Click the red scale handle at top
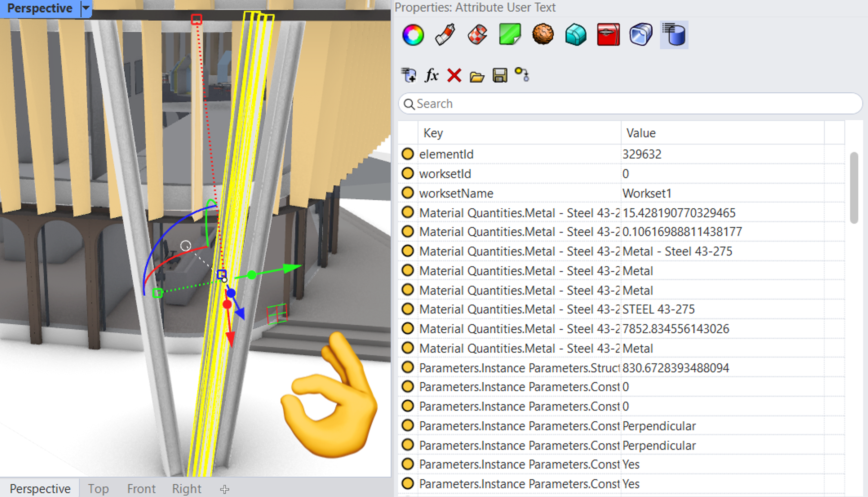The width and height of the screenshot is (868, 497). click(x=196, y=19)
